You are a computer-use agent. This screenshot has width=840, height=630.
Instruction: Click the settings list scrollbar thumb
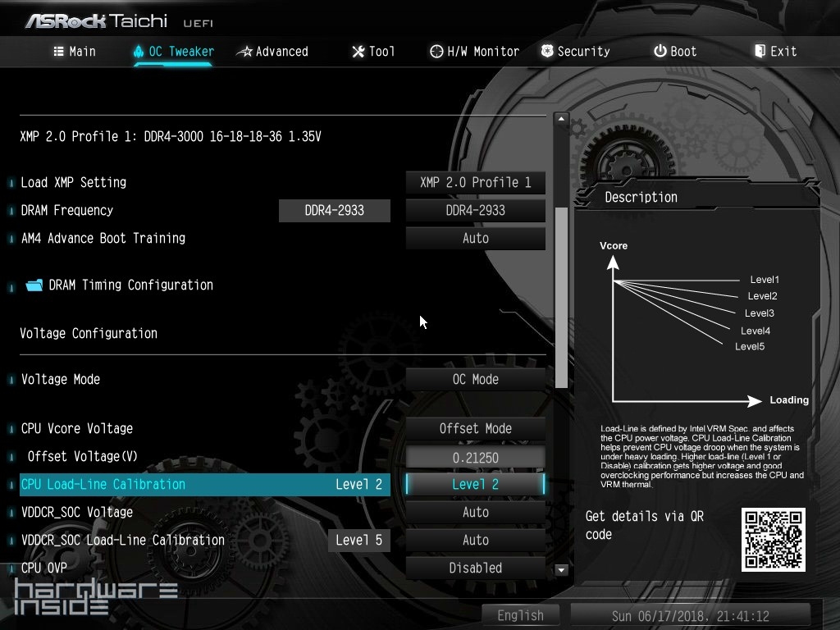click(561, 297)
